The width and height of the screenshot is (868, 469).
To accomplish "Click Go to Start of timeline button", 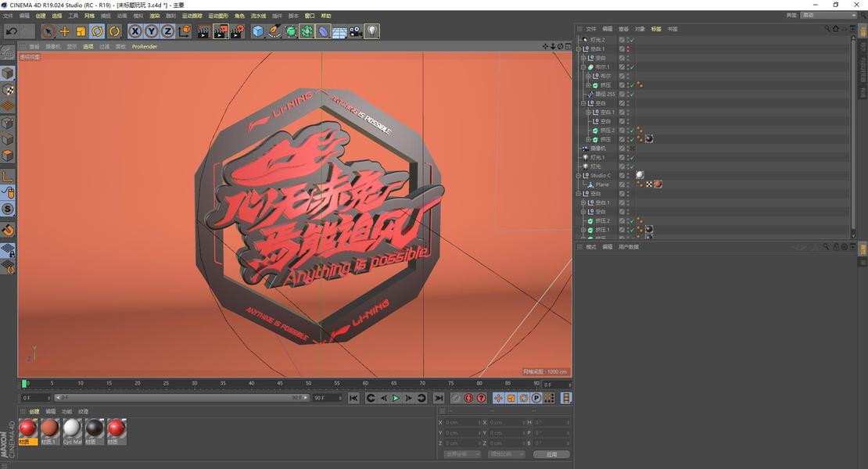I will click(x=353, y=398).
